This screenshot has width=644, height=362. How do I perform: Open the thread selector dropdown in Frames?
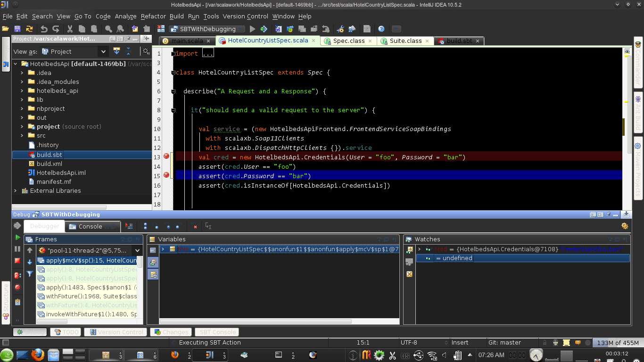(138, 250)
